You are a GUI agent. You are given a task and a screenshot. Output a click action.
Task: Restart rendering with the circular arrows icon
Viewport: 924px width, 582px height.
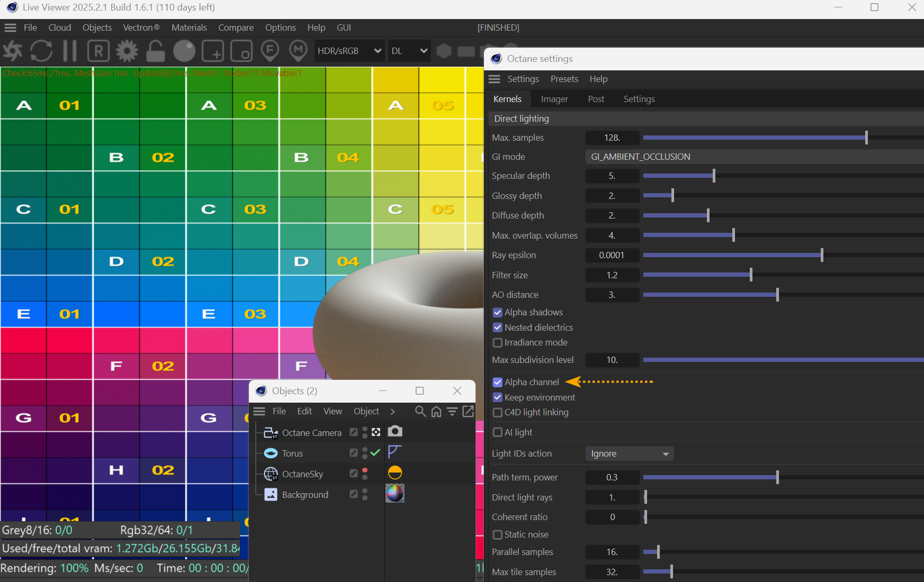point(41,51)
